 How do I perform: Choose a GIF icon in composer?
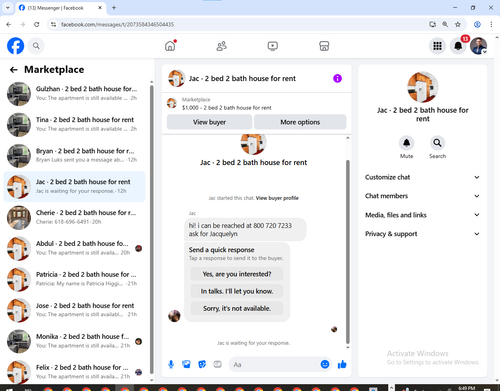[x=217, y=364]
